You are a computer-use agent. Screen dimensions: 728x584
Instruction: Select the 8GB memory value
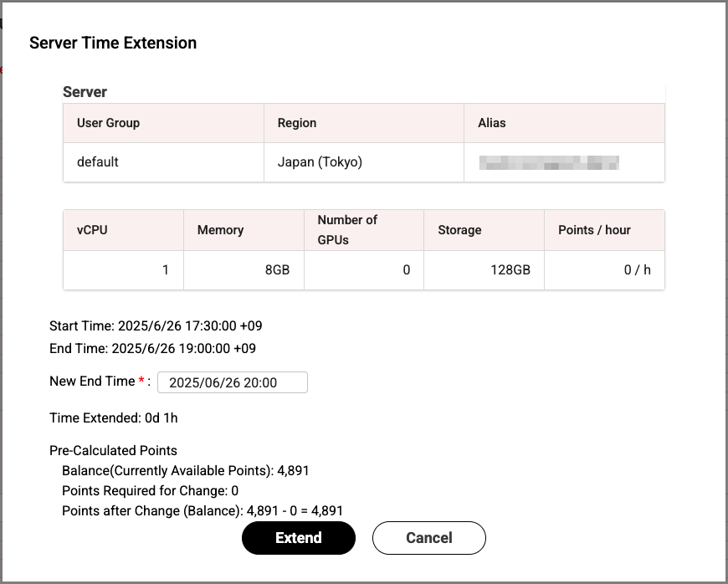(274, 269)
